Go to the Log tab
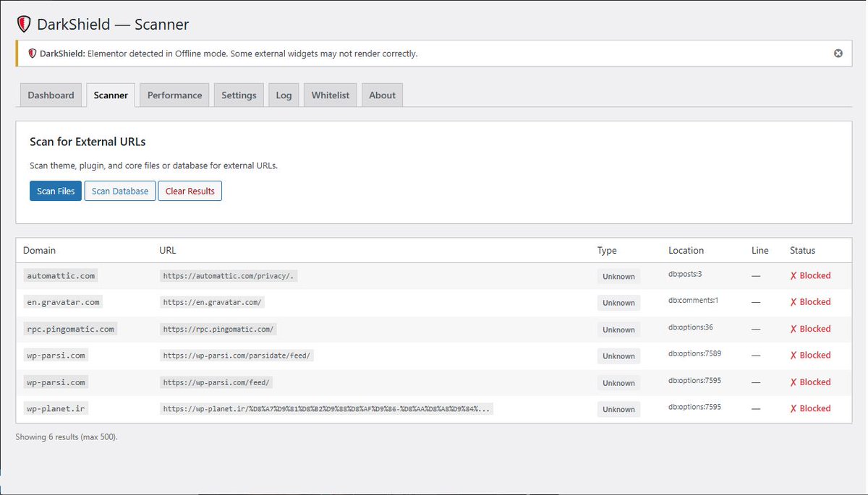The image size is (868, 495). (284, 95)
